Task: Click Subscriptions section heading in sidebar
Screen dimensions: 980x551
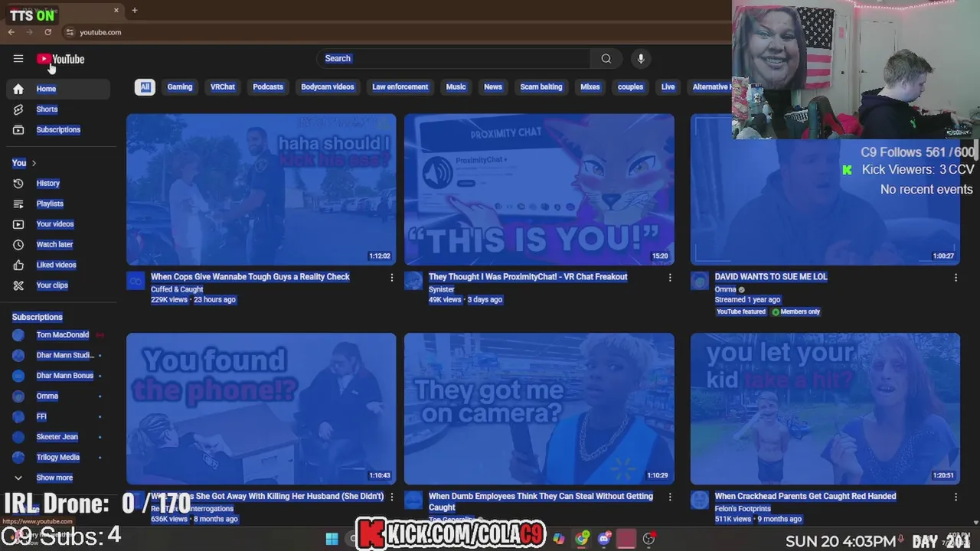Action: [x=38, y=317]
